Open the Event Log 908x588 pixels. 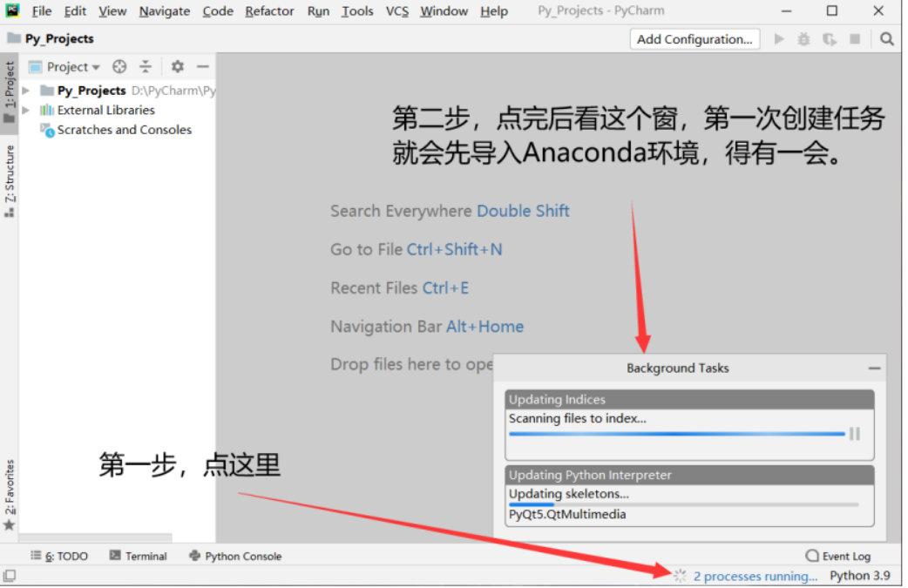tap(838, 556)
